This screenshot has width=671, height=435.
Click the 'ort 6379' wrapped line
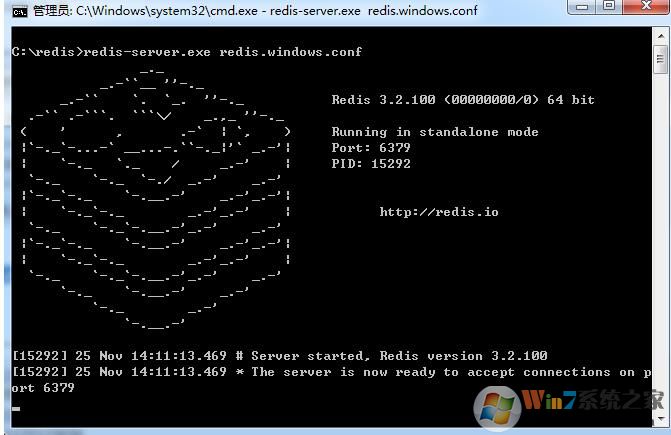point(43,388)
